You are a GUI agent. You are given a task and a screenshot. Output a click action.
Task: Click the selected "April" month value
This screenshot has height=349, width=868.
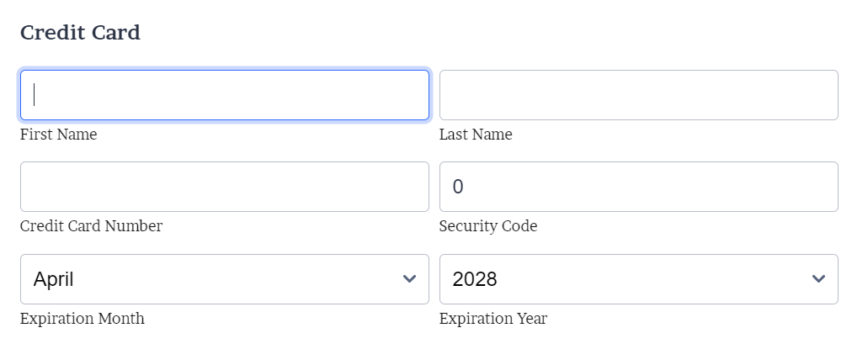54,279
